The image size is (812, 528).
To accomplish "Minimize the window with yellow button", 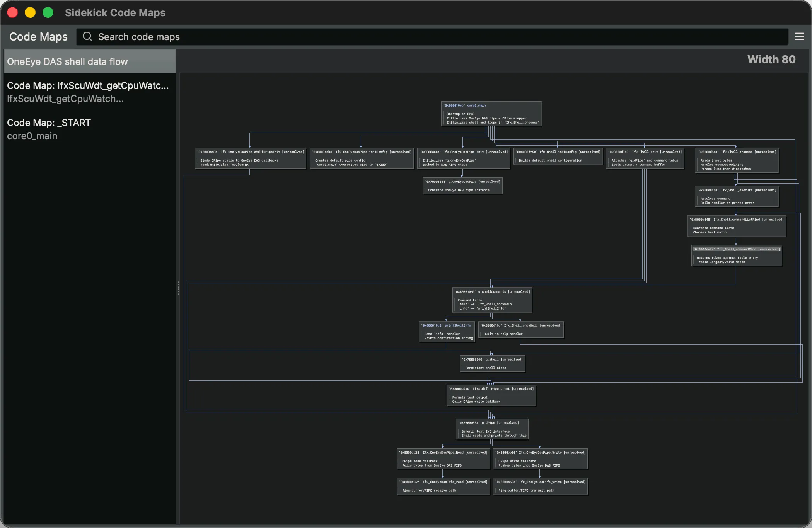I will (x=30, y=13).
